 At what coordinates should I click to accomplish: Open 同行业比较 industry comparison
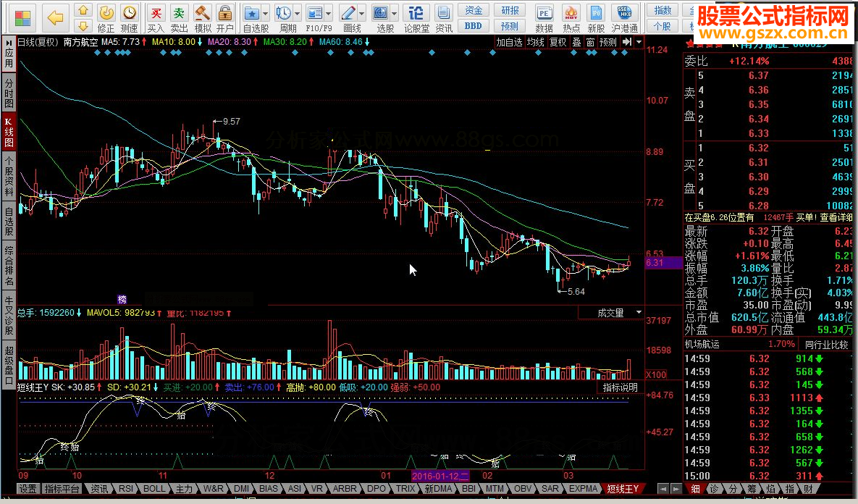(826, 345)
